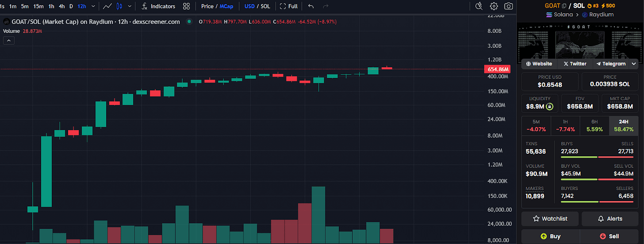Click the LIQUIDITY $8.9M box
The height and width of the screenshot is (244, 644).
[x=540, y=103]
